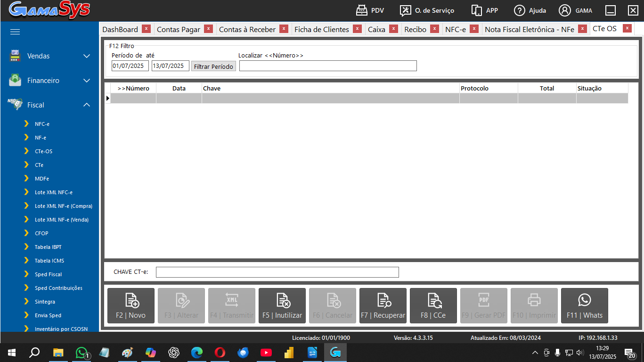Open F8 CCe correction letter
This screenshot has width=644, height=362.
pos(433,305)
